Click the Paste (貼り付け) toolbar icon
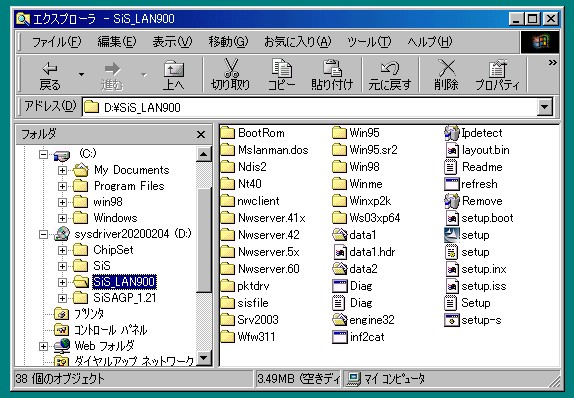The height and width of the screenshot is (398, 574). tap(332, 75)
